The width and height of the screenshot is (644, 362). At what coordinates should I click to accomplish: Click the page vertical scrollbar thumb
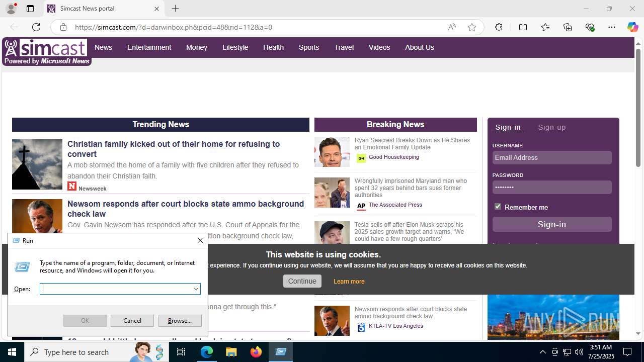point(638,108)
